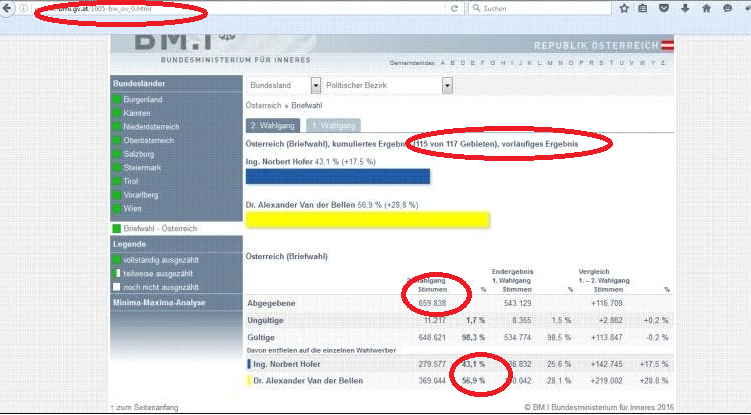Open Tirol results
Image resolution: width=751 pixels, height=415 pixels.
point(130,181)
